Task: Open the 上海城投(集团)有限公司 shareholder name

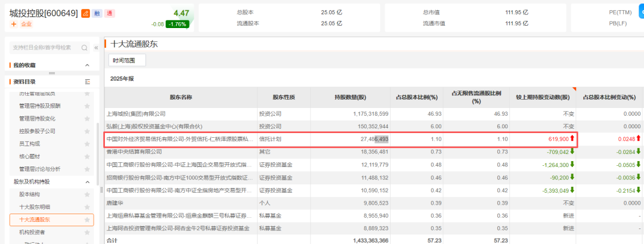Action: click(x=135, y=113)
